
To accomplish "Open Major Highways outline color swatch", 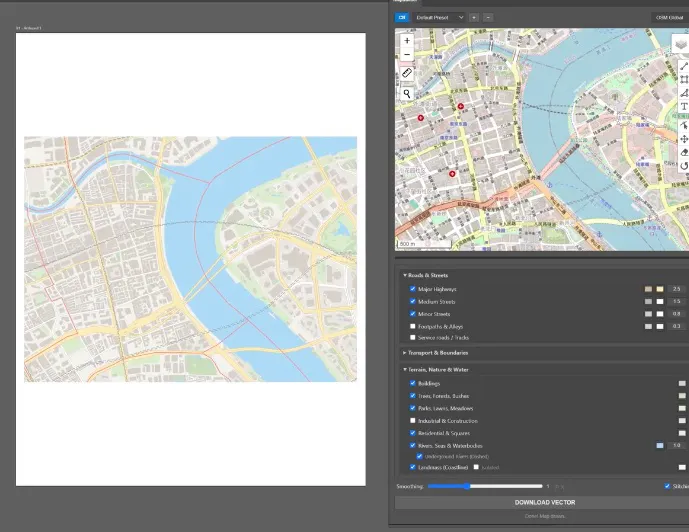I will coord(648,289).
